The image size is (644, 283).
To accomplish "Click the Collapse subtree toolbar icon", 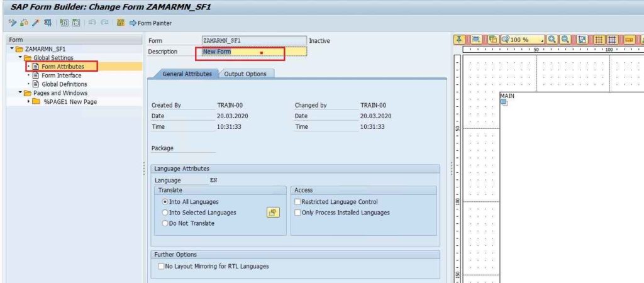I will point(76,23).
